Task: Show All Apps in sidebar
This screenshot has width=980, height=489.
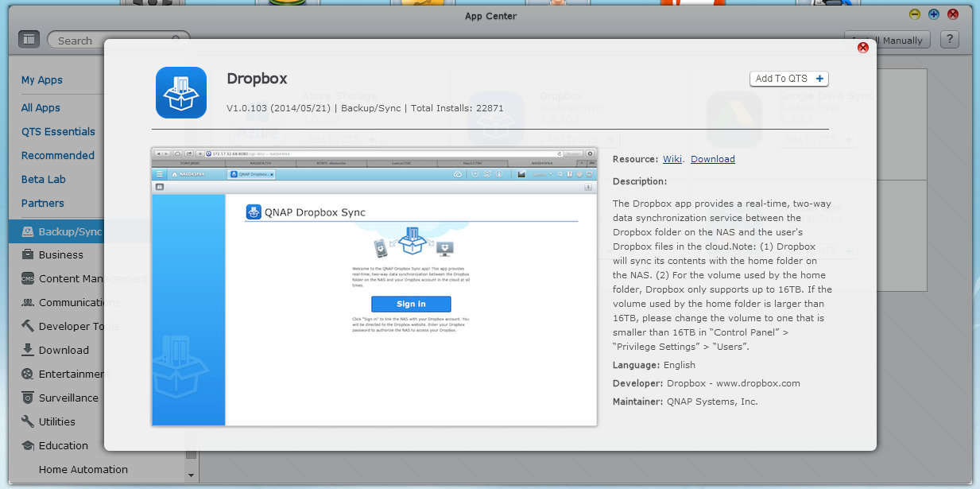Action: click(x=41, y=107)
